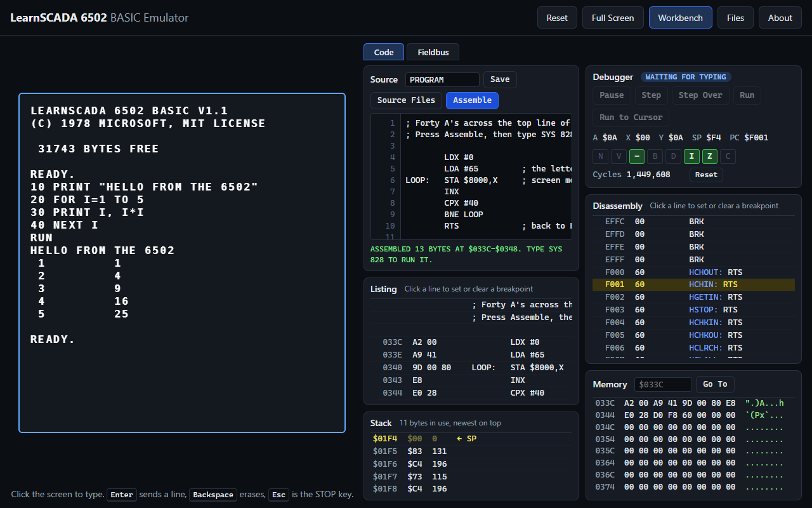Click the debugger Step button

coord(651,95)
